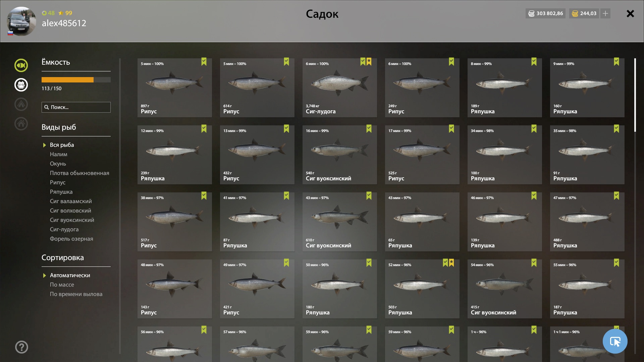The height and width of the screenshot is (362, 644).
Task: Open the alex485612 profile avatar
Action: [21, 21]
